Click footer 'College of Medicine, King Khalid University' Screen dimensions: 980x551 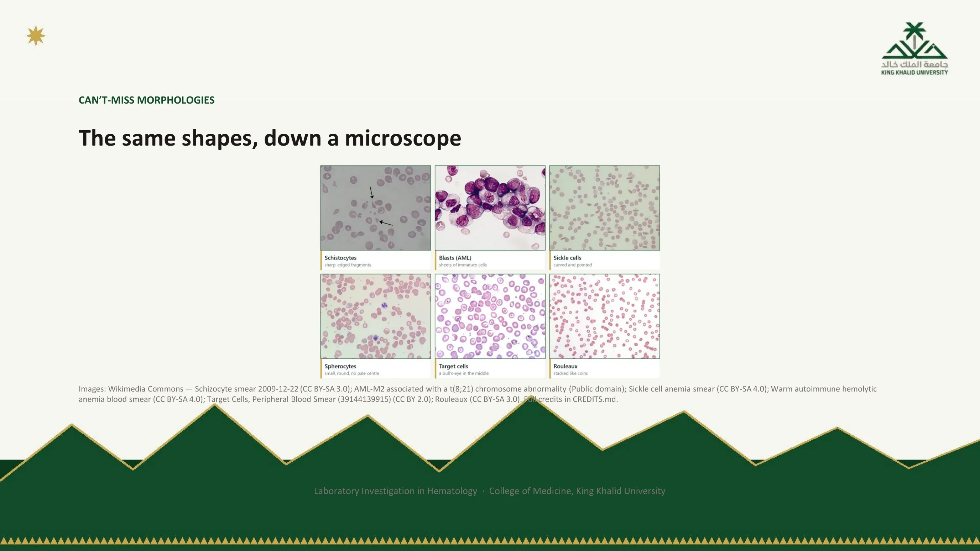point(577,491)
